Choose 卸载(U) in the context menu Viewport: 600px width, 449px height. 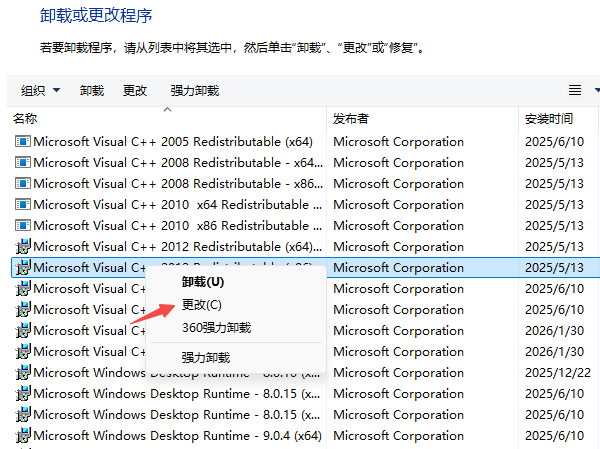click(203, 282)
